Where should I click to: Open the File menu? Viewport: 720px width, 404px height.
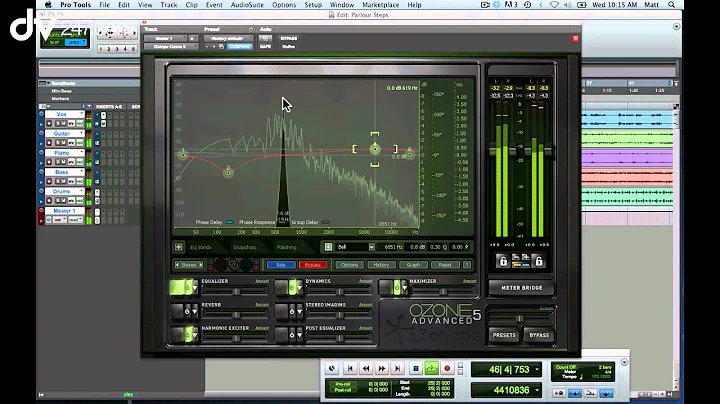[105, 5]
